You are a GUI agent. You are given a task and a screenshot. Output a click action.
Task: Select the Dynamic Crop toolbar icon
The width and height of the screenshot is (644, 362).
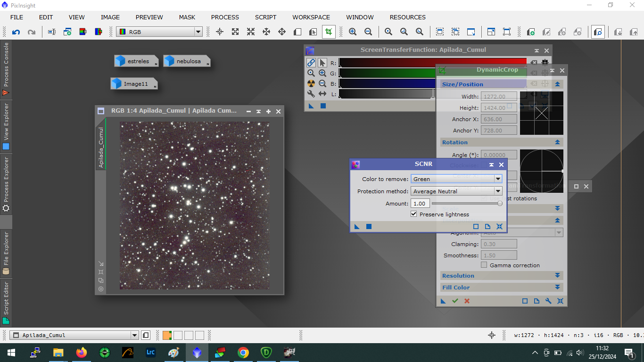pos(329,32)
